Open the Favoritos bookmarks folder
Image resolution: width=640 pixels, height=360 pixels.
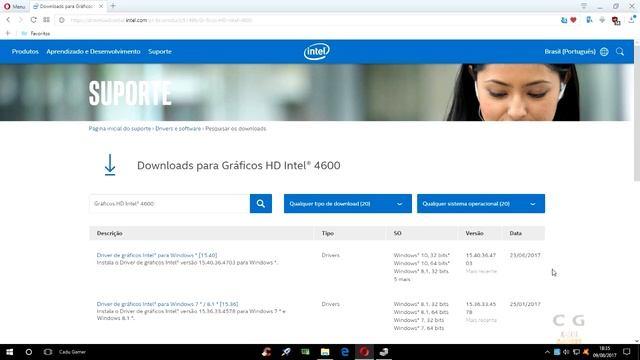point(36,33)
